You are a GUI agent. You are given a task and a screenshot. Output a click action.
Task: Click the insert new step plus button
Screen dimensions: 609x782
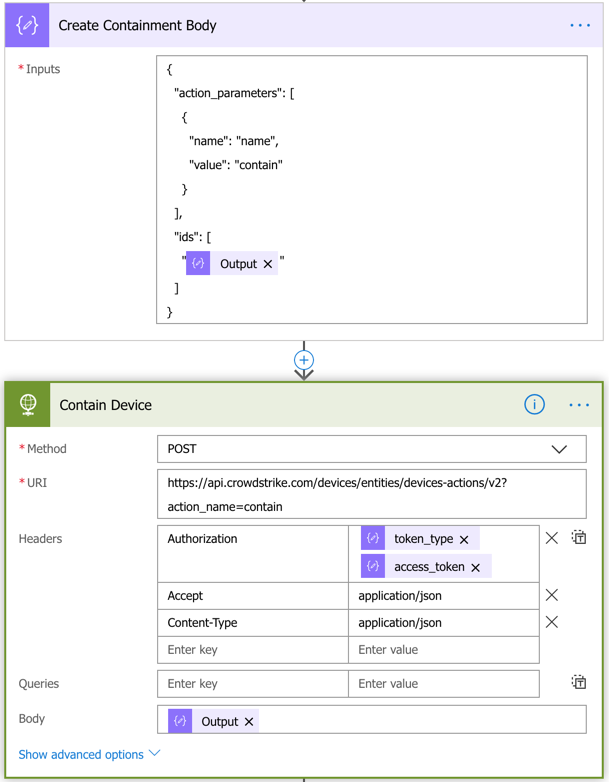304,360
